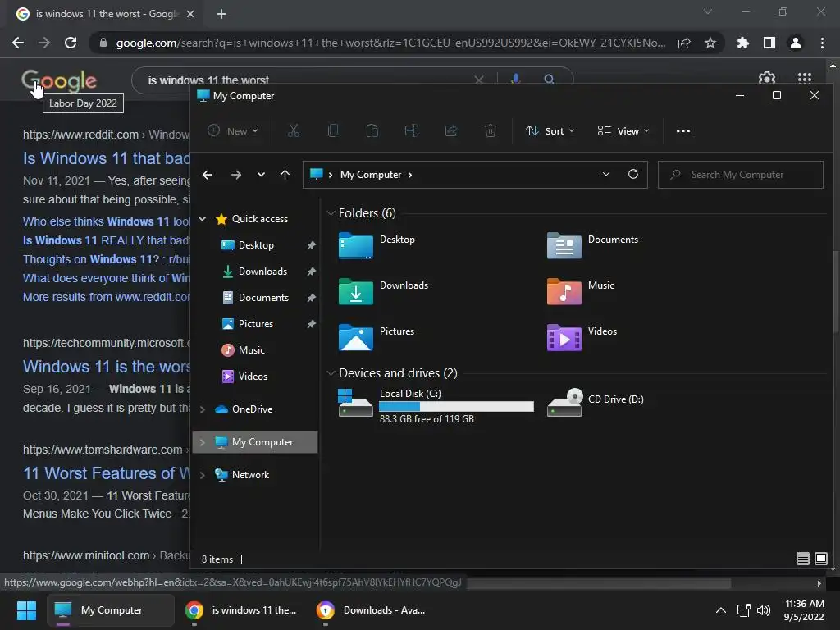
Task: Expand address bar history dropdown
Action: click(x=606, y=174)
